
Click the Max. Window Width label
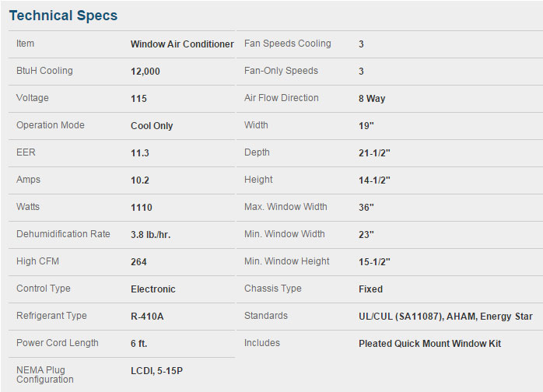pyautogui.click(x=286, y=207)
